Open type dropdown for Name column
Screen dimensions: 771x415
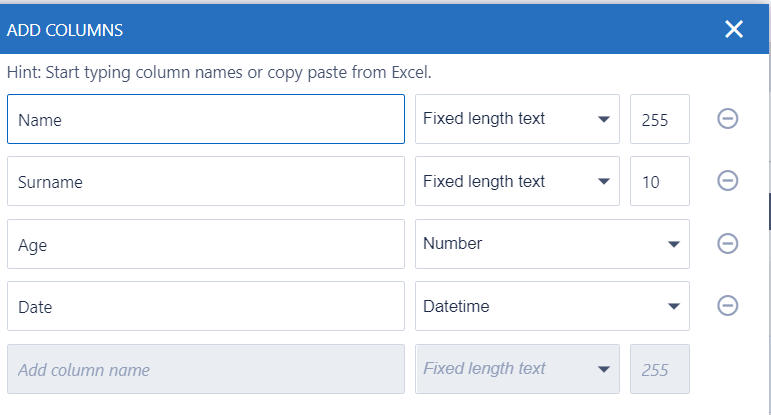click(x=517, y=119)
